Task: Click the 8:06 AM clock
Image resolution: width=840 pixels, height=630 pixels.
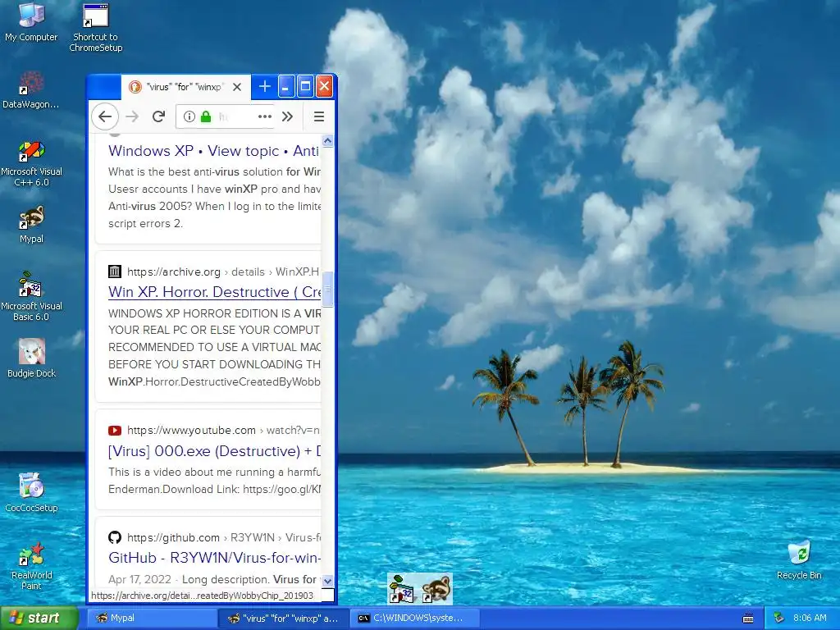Action: click(x=810, y=619)
